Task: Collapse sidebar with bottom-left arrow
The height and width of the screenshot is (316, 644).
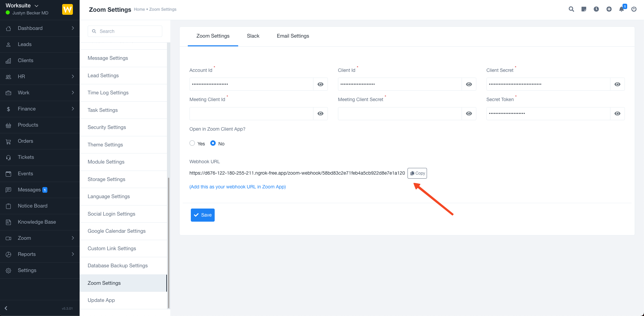Action: click(6, 308)
